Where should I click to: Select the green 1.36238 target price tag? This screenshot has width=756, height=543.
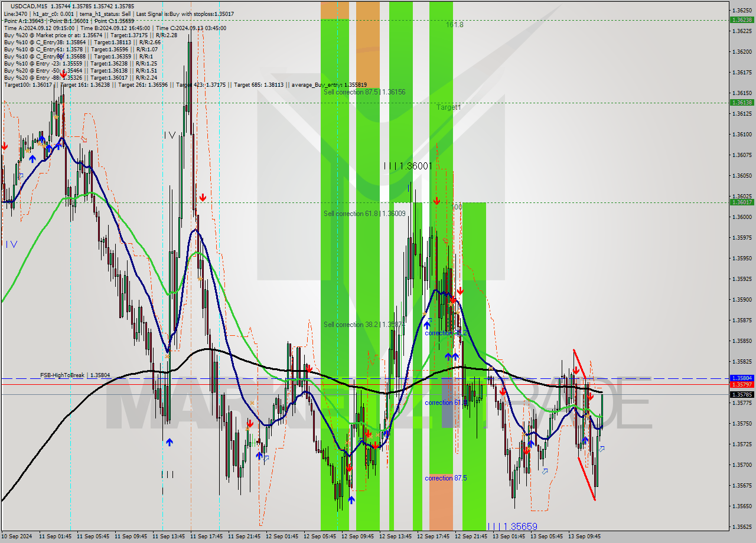coord(743,19)
